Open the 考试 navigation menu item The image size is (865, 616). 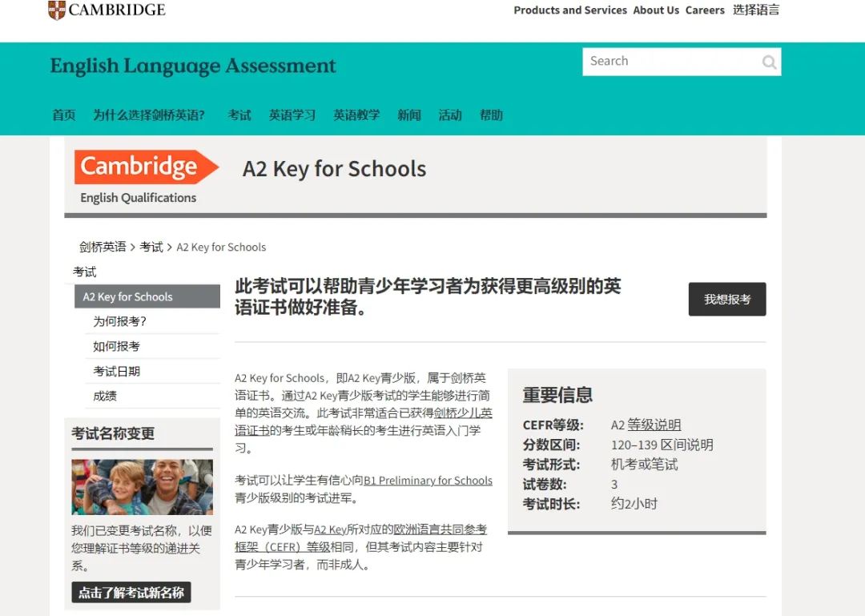pos(239,115)
